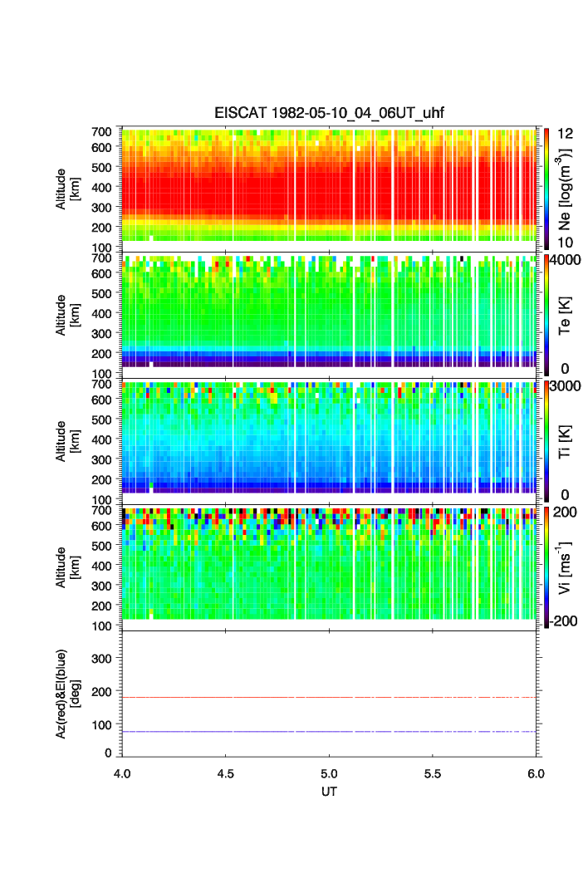
Task: Click the 100 altitude tick of Vi panel
Action: [x=101, y=625]
